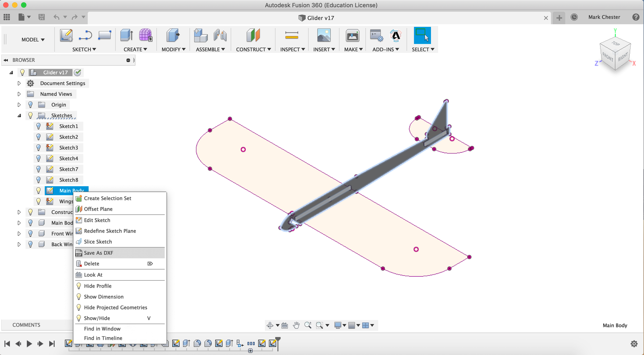Expand the Named Views folder
This screenshot has width=644, height=355.
pos(19,94)
